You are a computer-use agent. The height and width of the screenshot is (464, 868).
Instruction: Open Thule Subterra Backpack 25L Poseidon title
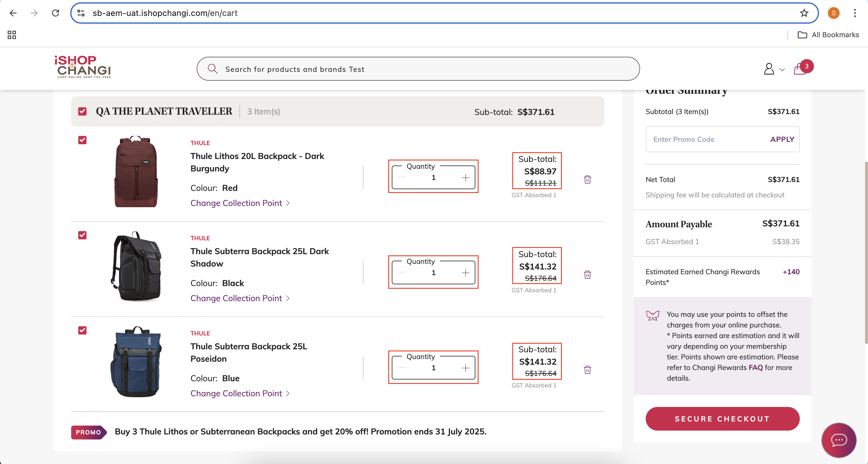coord(249,352)
